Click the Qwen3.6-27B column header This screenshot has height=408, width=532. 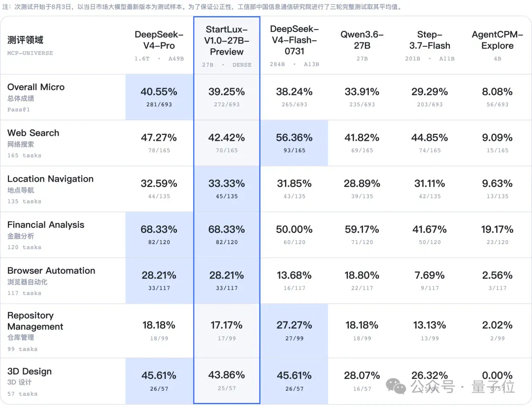coord(362,46)
